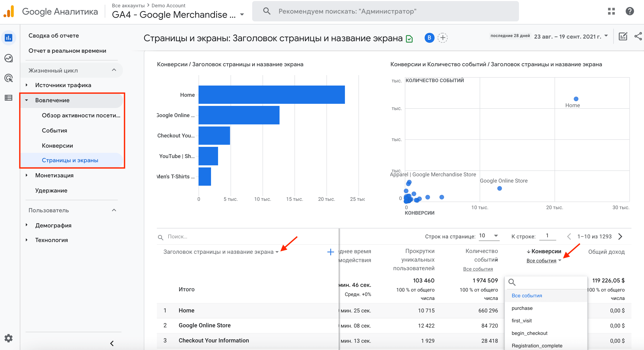Collapse the Пользователь section
The width and height of the screenshot is (644, 350).
114,210
